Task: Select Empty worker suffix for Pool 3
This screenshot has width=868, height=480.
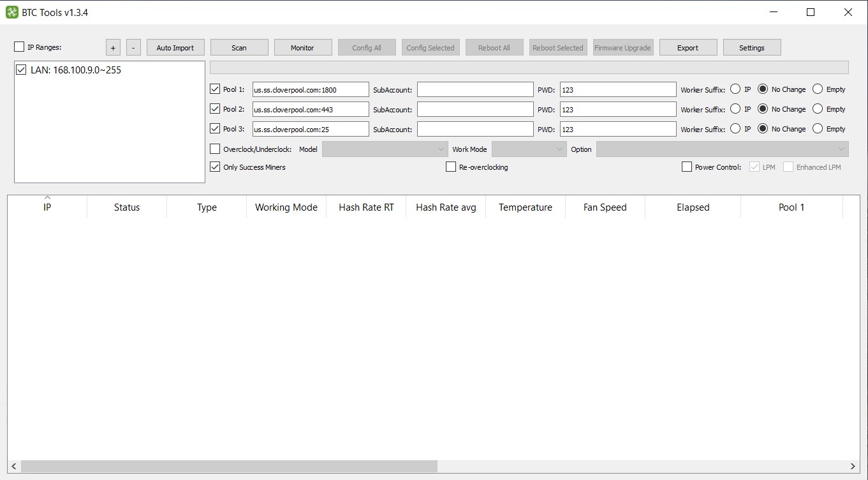Action: [x=818, y=129]
